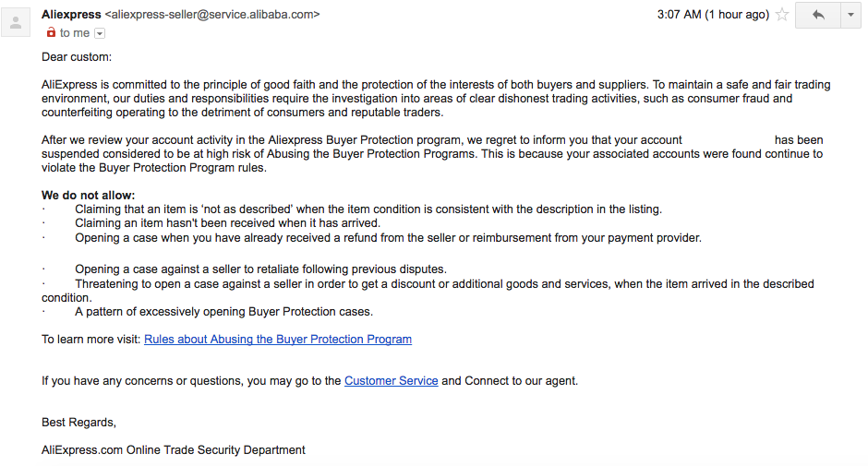
Task: Click the "Dear custom:" greeting line
Action: [x=77, y=57]
